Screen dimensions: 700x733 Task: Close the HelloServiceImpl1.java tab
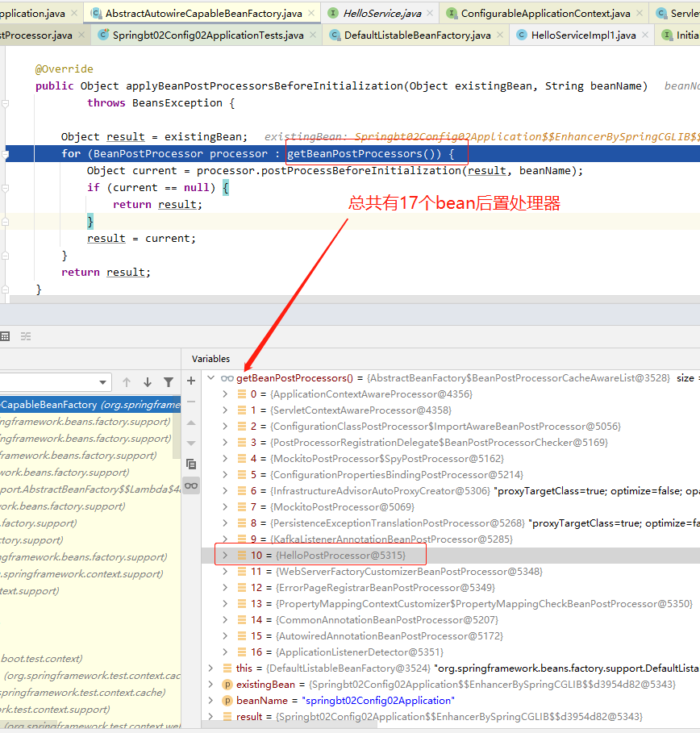pyautogui.click(x=645, y=35)
